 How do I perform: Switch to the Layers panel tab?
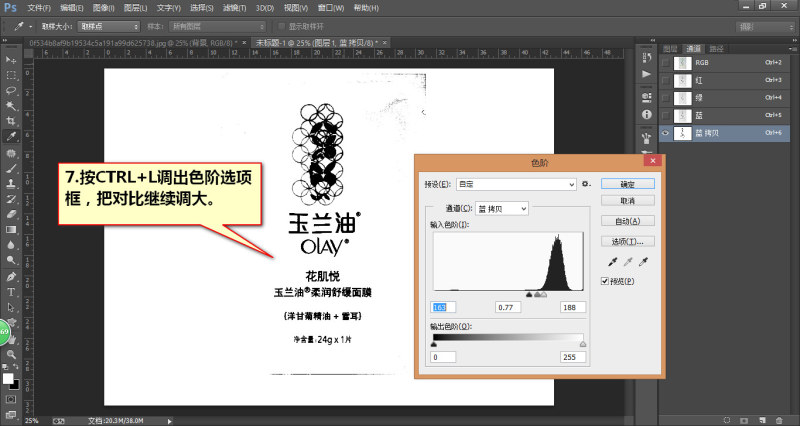[670, 49]
